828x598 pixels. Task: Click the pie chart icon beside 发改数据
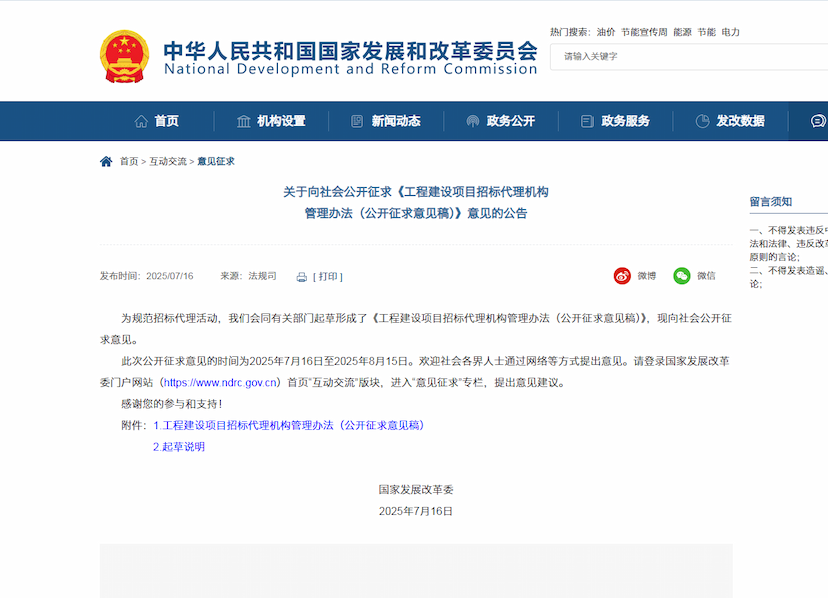click(702, 122)
